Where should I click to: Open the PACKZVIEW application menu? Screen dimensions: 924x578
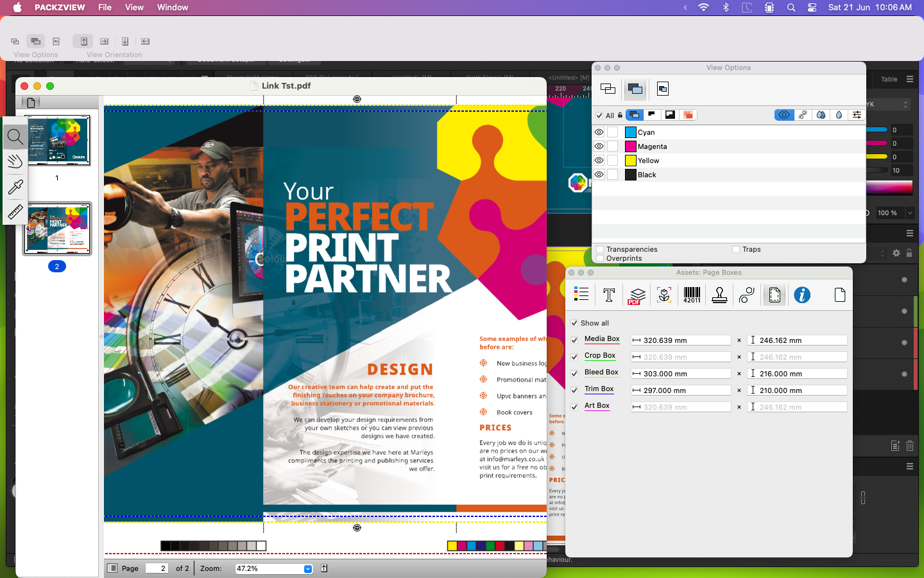[x=60, y=8]
